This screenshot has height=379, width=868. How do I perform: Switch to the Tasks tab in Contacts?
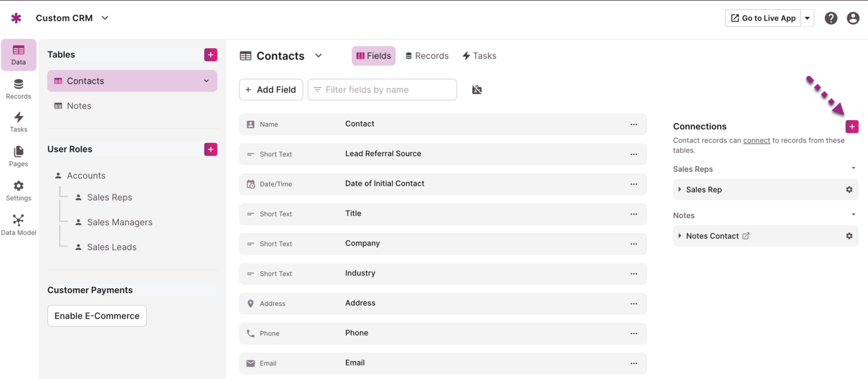[x=479, y=56]
